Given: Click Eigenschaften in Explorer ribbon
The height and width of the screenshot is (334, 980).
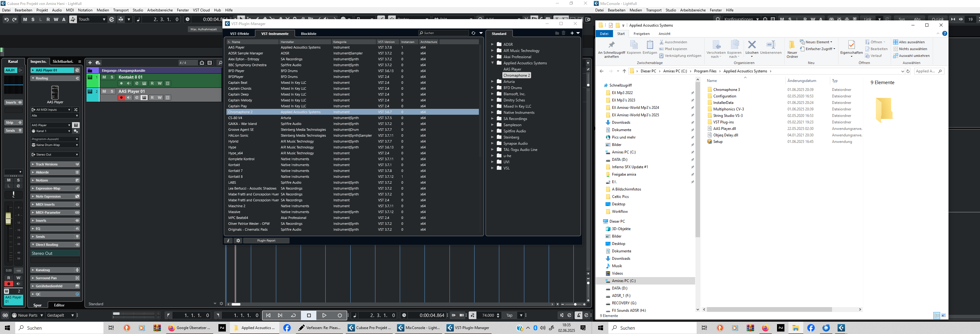Looking at the screenshot, I should (x=851, y=49).
